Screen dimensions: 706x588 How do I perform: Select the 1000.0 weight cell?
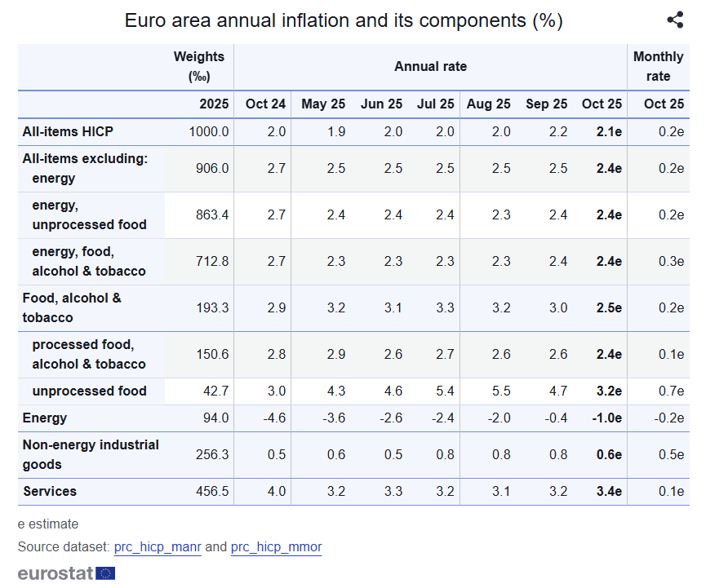click(209, 132)
